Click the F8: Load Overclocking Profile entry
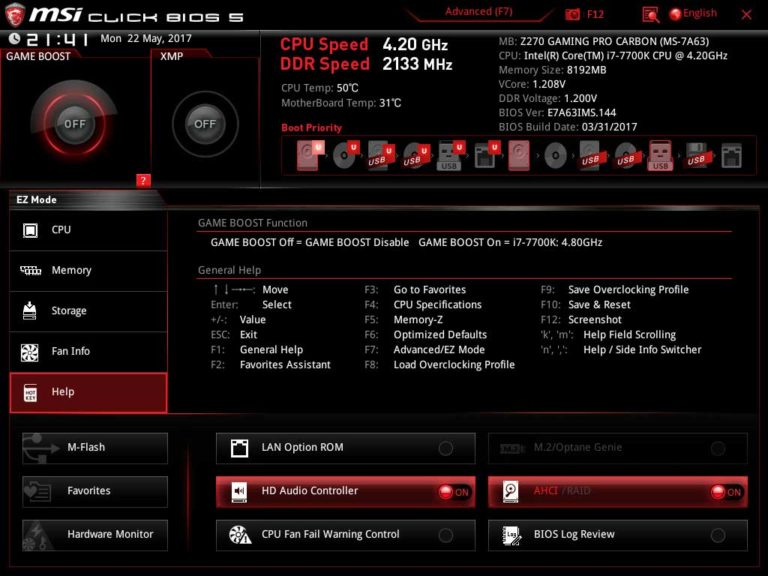The height and width of the screenshot is (576, 768). (439, 365)
